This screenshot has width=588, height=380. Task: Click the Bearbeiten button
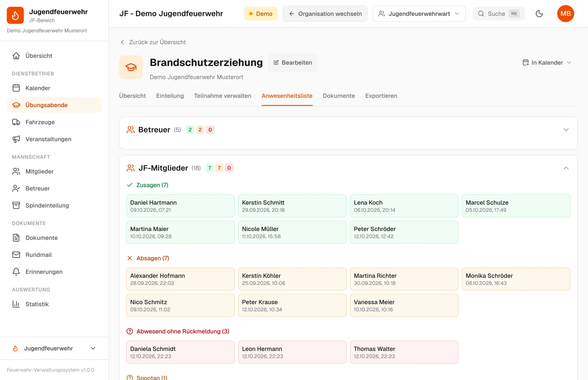[x=293, y=63]
